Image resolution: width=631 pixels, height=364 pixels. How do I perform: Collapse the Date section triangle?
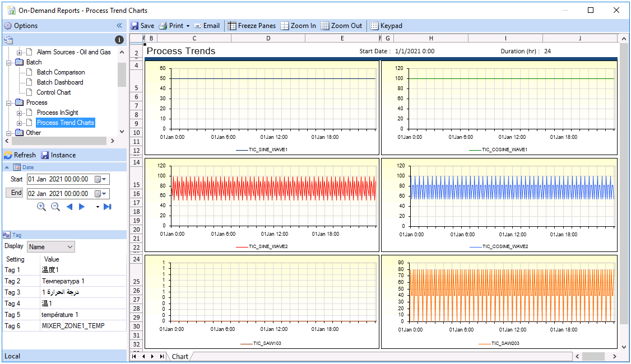click(7, 167)
